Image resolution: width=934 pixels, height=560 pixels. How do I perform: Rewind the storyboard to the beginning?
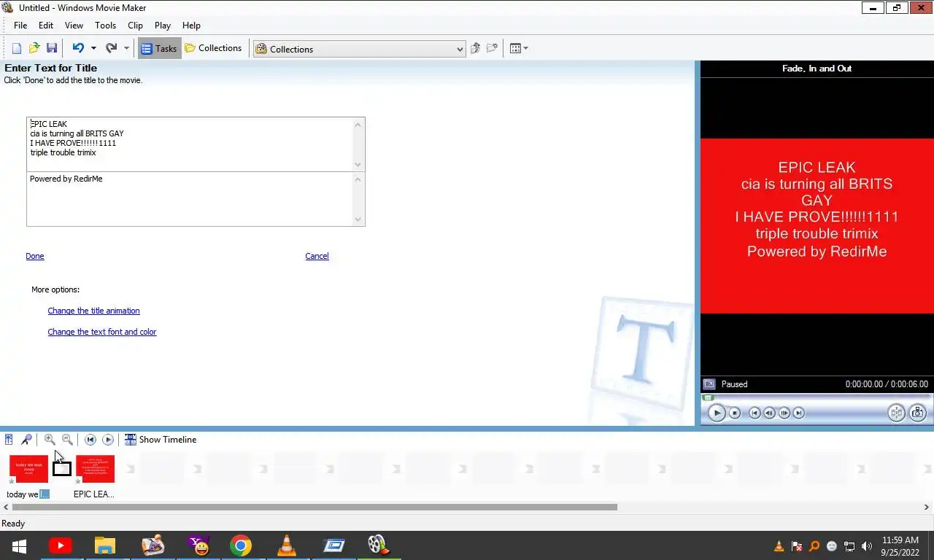coord(90,440)
